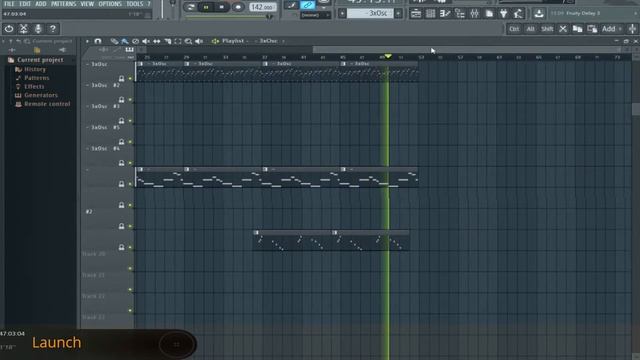Click the X delete button in shortcut bar
Image resolution: width=640 pixels, height=360 pixels.
pyautogui.click(x=563, y=29)
